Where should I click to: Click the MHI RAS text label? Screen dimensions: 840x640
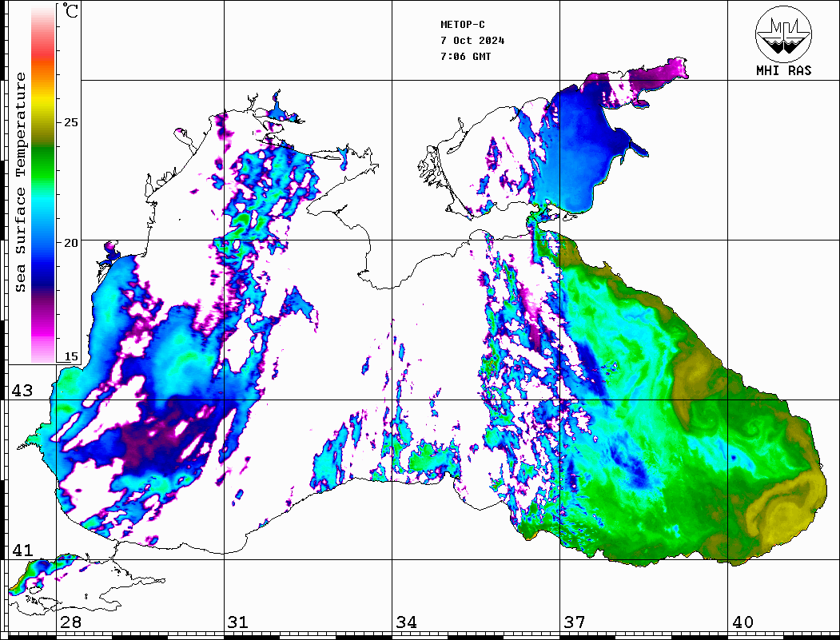coord(783,70)
